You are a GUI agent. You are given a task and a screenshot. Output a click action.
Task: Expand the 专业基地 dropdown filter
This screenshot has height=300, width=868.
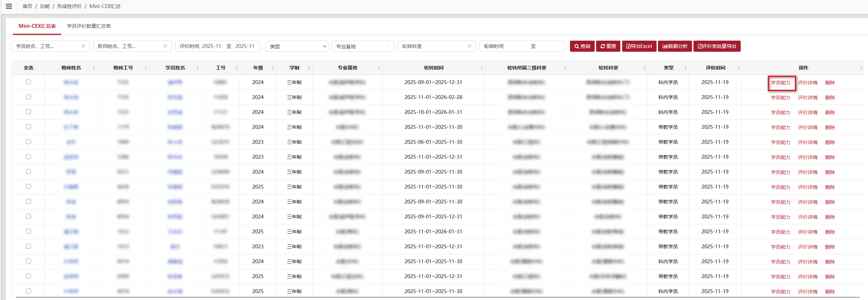click(x=363, y=46)
